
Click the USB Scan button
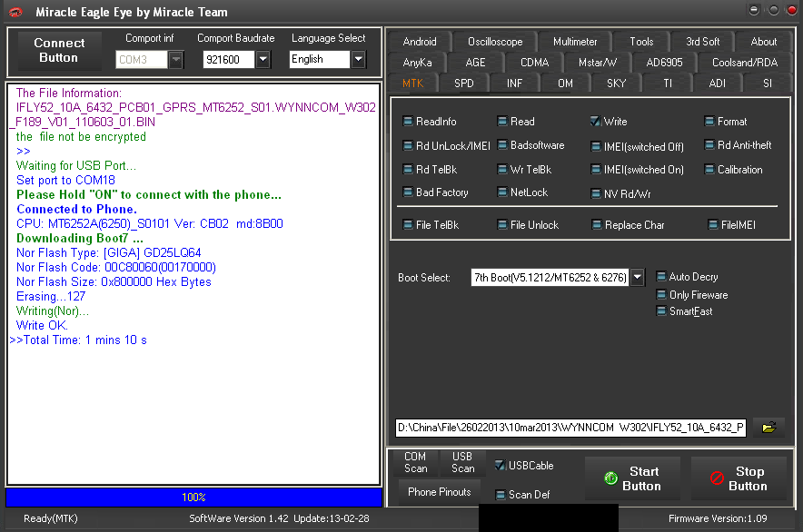[462, 462]
